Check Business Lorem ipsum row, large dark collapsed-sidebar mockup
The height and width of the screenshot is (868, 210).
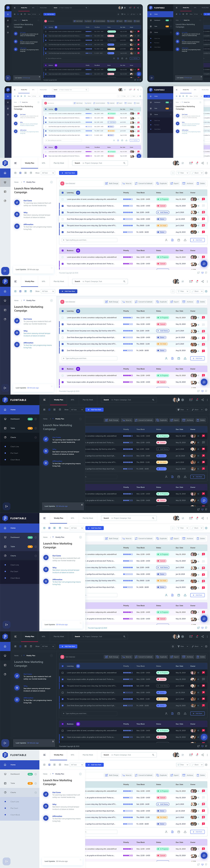coord(63,731)
